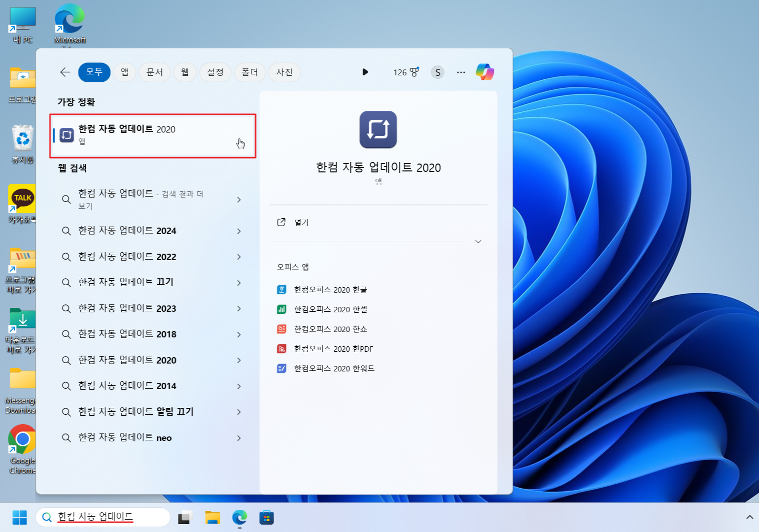Screen dimensions: 759x532
Task: Click the back arrow in search panel
Action: pyautogui.click(x=65, y=72)
